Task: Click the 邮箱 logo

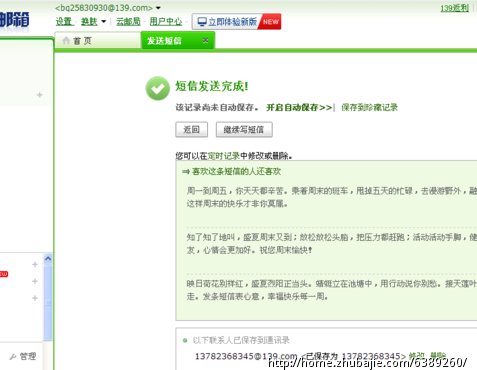Action: [15, 19]
